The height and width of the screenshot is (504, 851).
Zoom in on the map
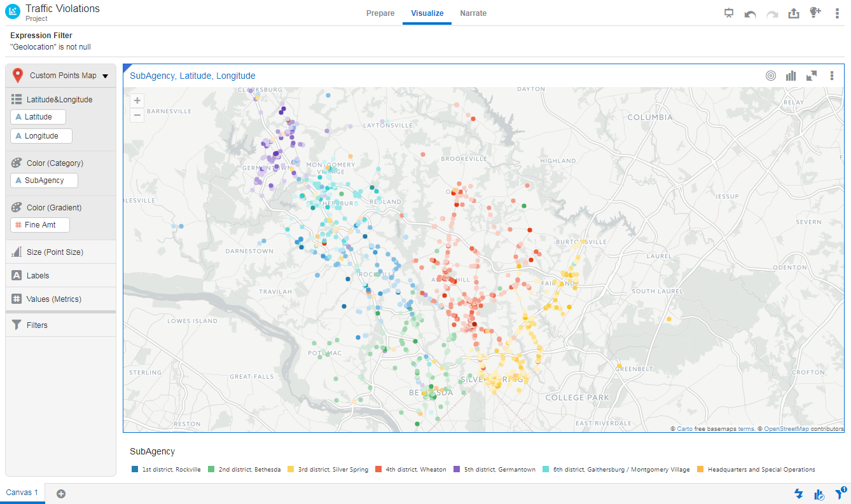click(137, 100)
